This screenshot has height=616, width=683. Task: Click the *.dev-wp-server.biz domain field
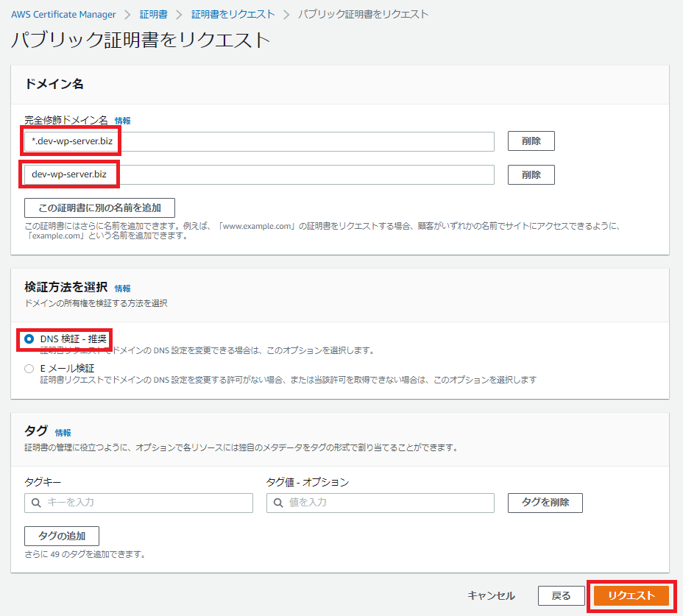tap(259, 141)
